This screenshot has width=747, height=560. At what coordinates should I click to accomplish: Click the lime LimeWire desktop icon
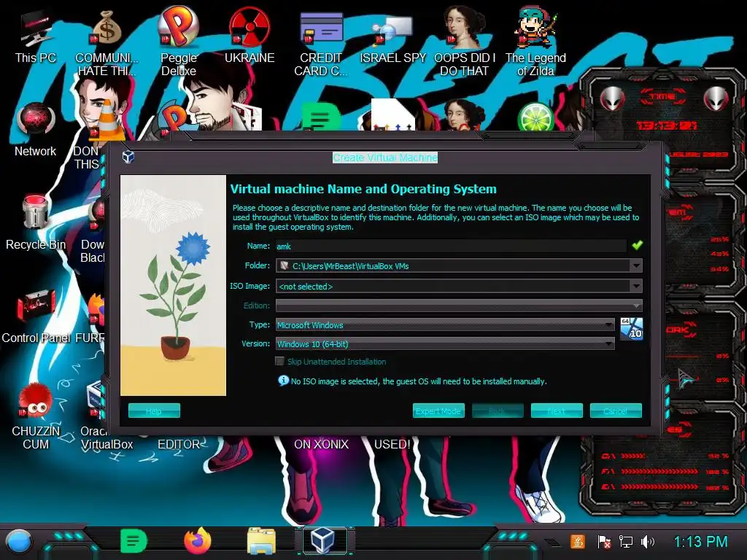coord(535,117)
